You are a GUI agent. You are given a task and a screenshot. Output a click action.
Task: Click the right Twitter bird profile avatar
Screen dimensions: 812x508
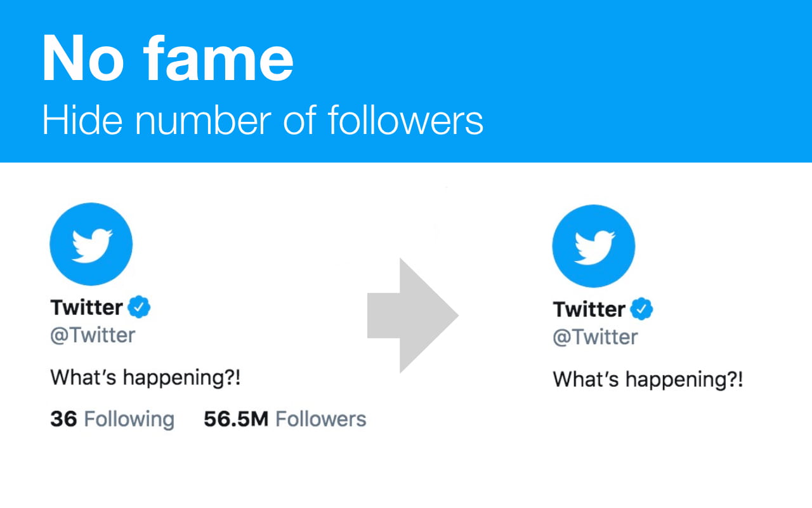[x=594, y=246]
